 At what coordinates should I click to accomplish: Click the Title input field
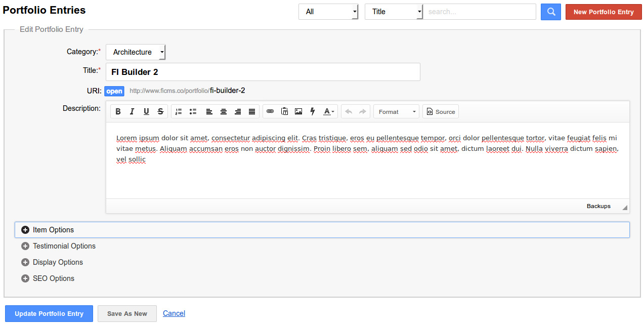(263, 72)
